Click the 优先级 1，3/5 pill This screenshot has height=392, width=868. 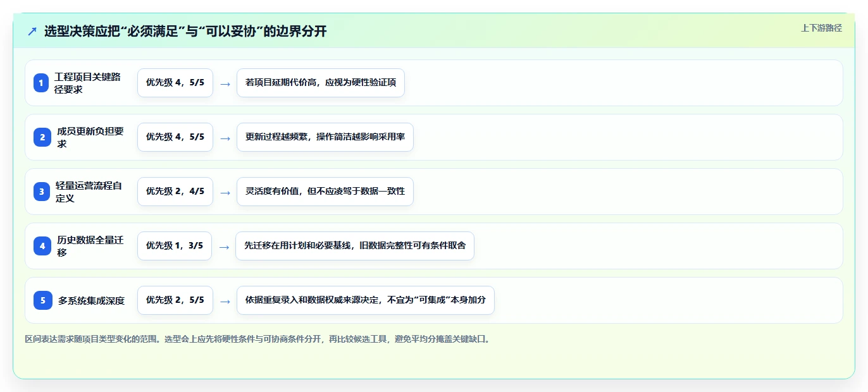click(175, 246)
